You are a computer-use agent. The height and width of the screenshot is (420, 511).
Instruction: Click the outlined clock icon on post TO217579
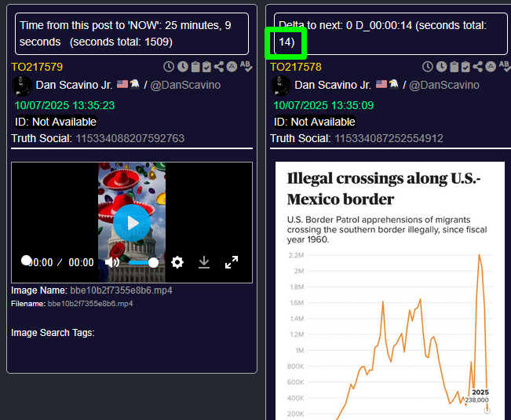coord(169,68)
